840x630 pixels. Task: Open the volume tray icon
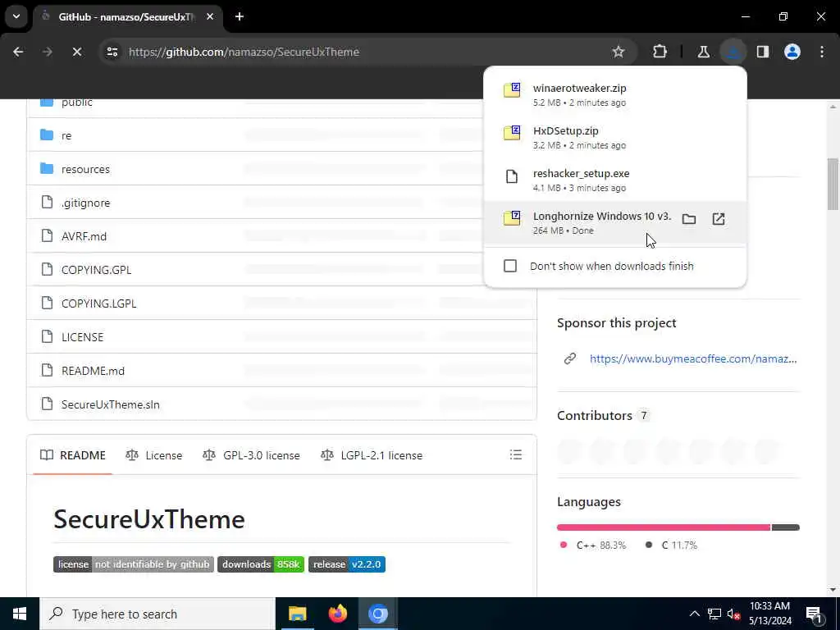click(733, 614)
